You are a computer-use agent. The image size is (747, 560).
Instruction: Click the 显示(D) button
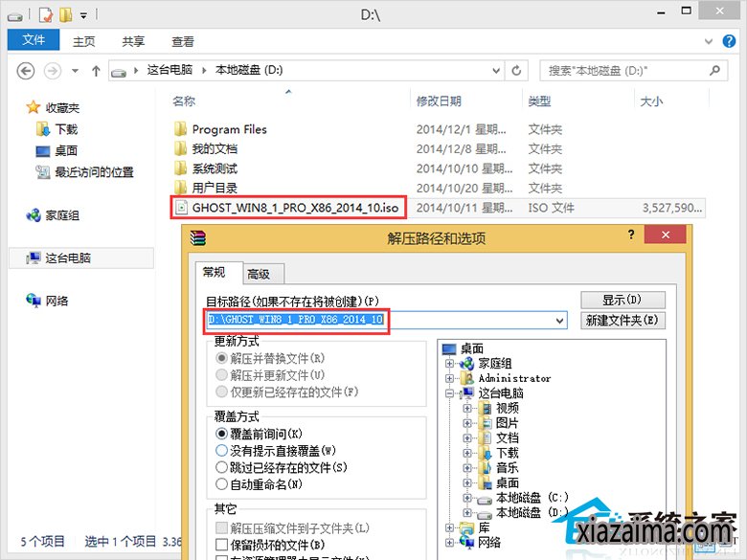coord(622,300)
